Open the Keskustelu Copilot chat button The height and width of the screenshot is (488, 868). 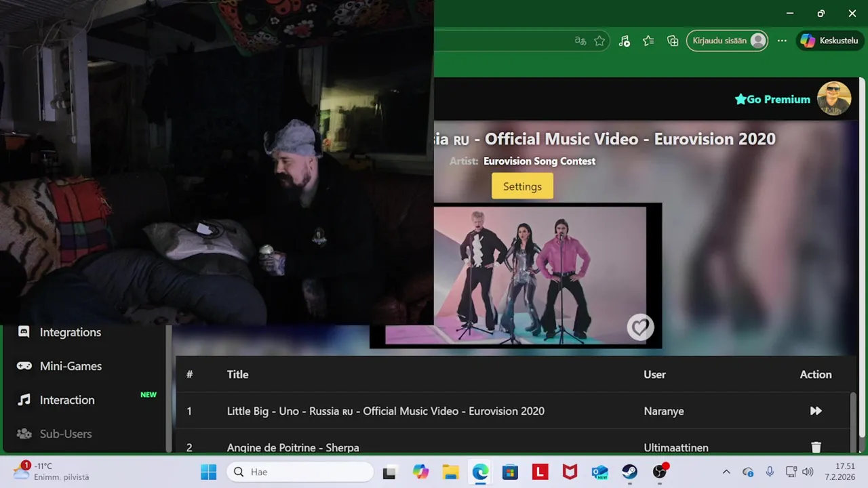[x=830, y=41]
